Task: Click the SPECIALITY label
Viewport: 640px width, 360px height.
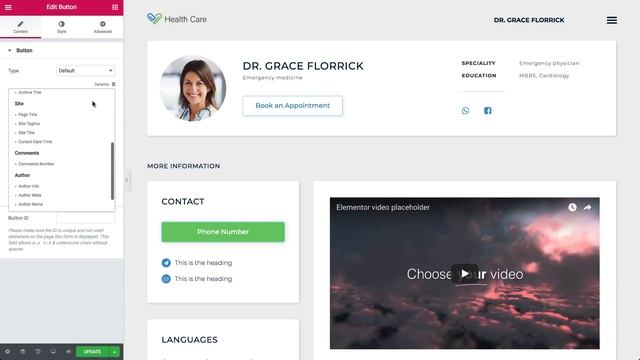Action: click(478, 63)
